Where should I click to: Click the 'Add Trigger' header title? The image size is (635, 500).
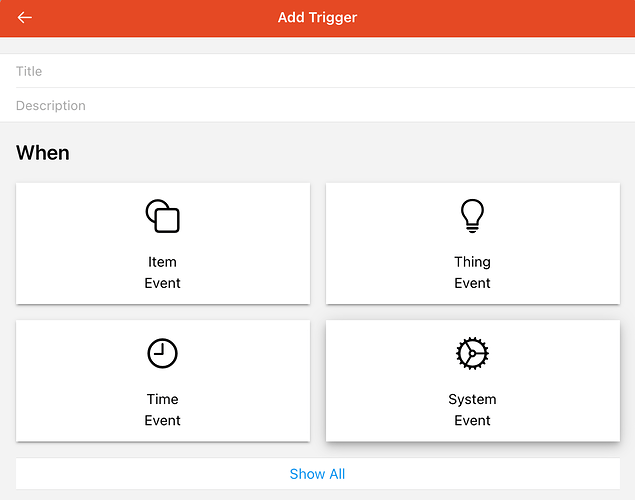pyautogui.click(x=317, y=17)
